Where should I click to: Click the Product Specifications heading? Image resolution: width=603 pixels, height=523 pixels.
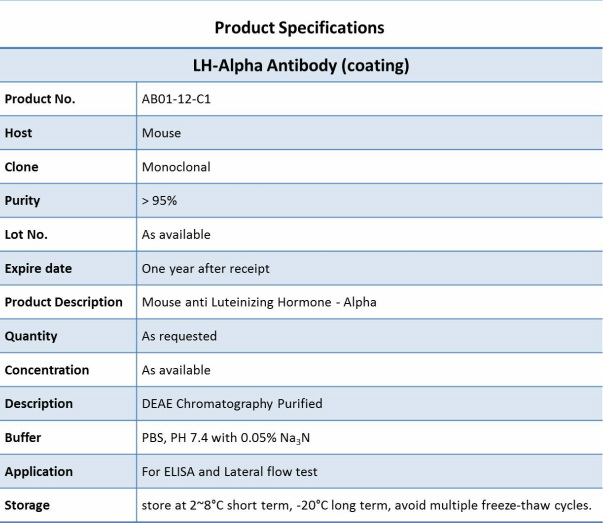[299, 28]
